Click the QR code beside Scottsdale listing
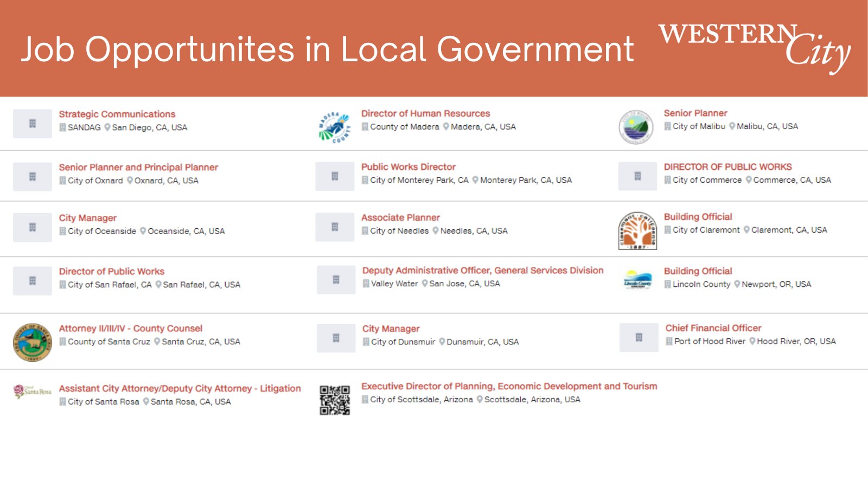This screenshot has height=488, width=868. pos(335,400)
